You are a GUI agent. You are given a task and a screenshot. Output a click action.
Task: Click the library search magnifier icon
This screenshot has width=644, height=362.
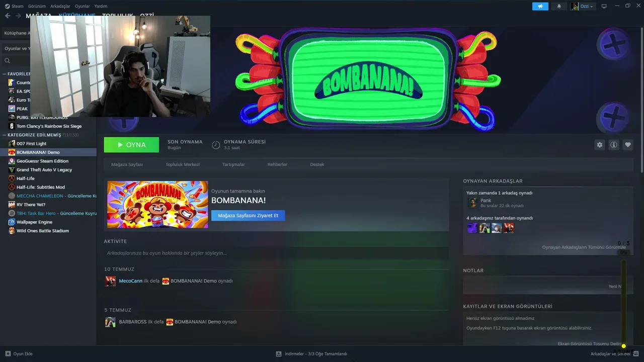[x=7, y=61]
